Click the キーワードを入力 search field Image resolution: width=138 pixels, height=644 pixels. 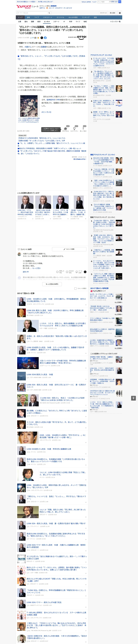pyautogui.click(x=32, y=13)
